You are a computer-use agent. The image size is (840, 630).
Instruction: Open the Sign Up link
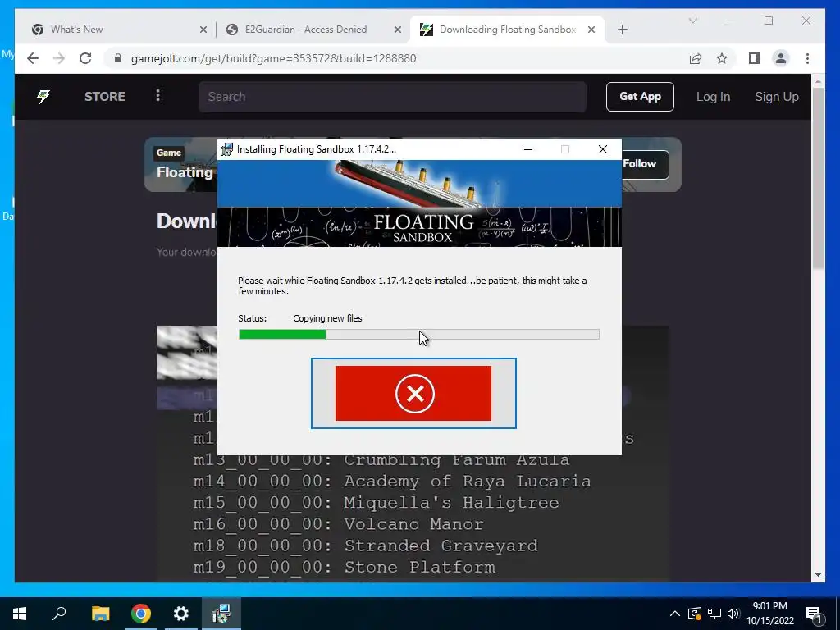pyautogui.click(x=776, y=97)
